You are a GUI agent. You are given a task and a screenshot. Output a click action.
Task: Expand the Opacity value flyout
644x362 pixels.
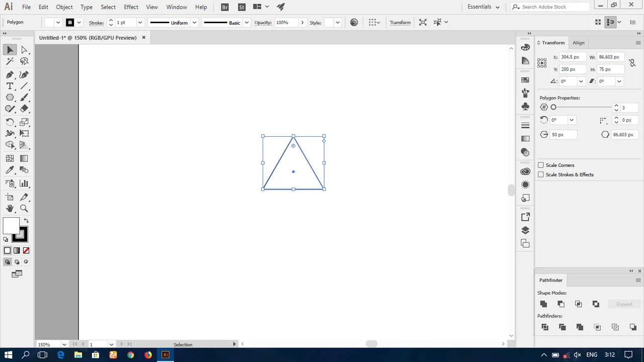(302, 23)
